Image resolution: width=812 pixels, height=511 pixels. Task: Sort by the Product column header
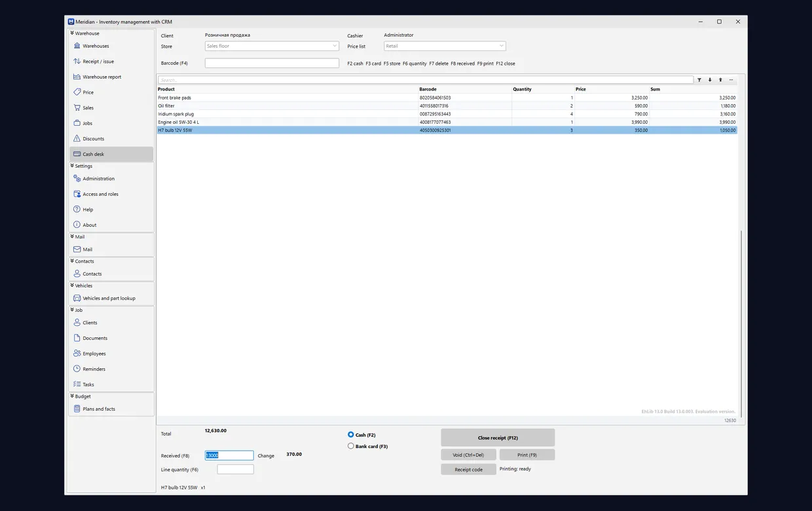[287, 89]
